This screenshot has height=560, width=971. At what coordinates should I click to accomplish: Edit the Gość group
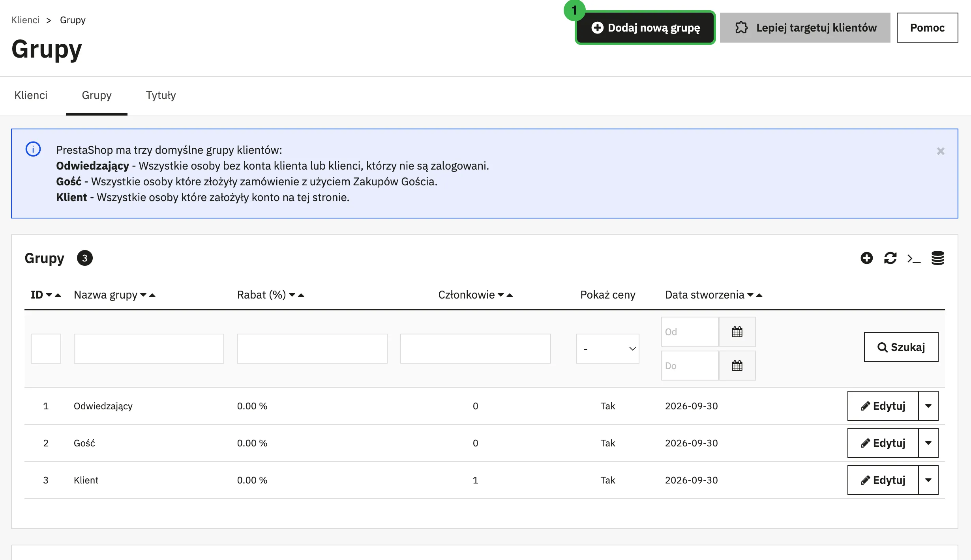(x=883, y=443)
